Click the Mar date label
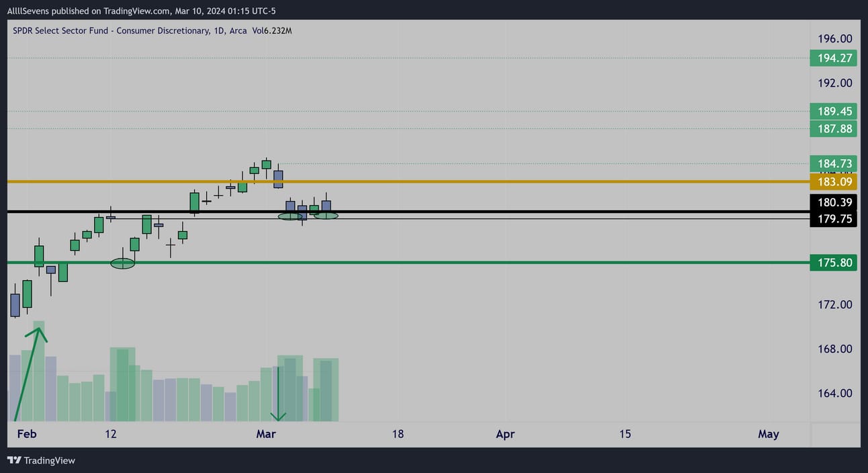This screenshot has height=473, width=868. [x=266, y=434]
